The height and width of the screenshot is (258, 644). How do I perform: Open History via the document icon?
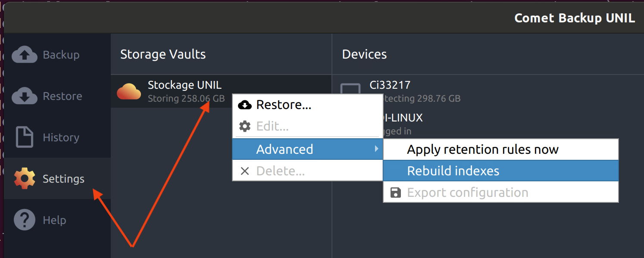pos(25,137)
